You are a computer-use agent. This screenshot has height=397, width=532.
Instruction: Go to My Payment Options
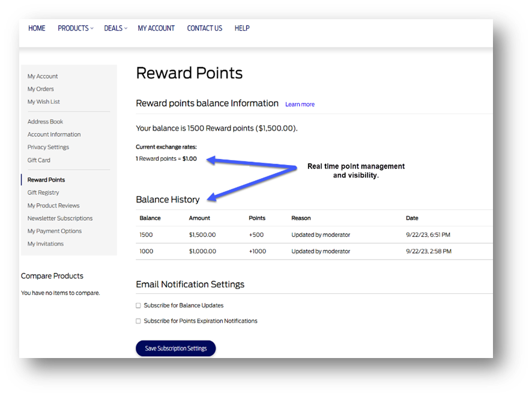click(54, 231)
